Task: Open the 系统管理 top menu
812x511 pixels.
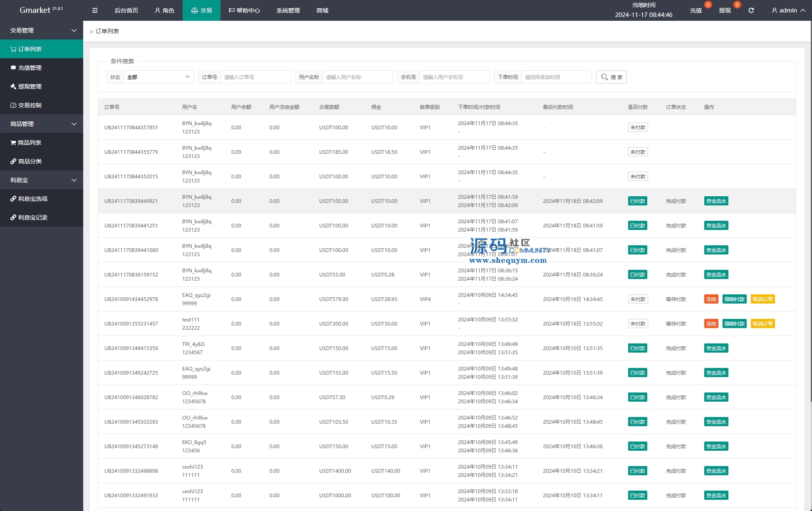Action: pos(288,10)
